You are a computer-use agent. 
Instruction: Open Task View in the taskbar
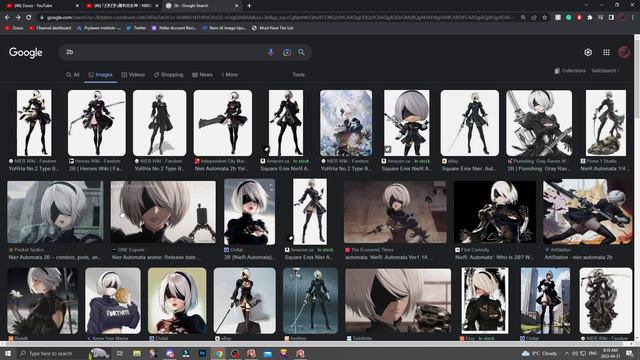120,353
